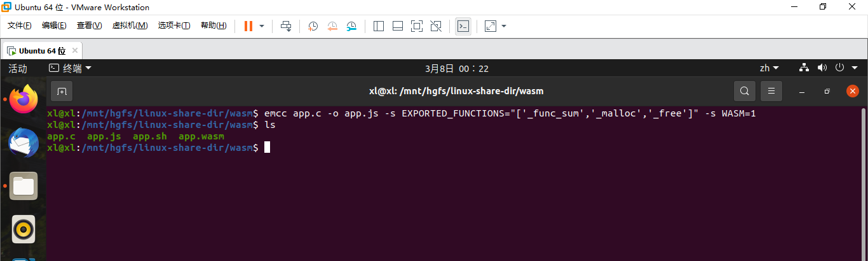The height and width of the screenshot is (261, 868).
Task: Click the volume speaker icon
Action: coord(822,67)
